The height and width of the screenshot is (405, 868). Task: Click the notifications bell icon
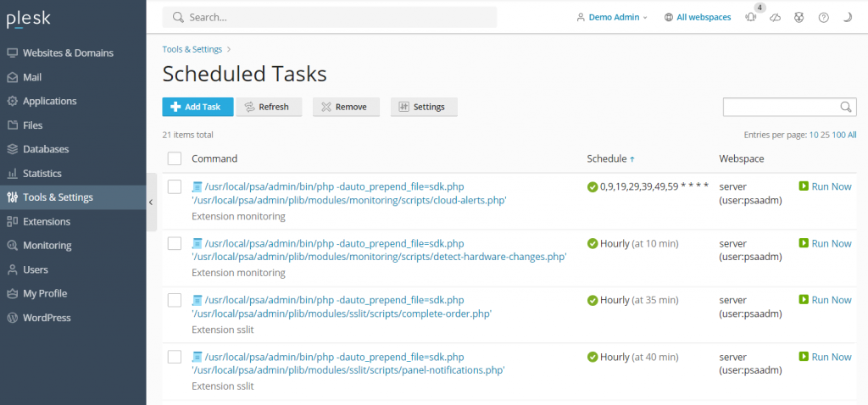tap(750, 17)
